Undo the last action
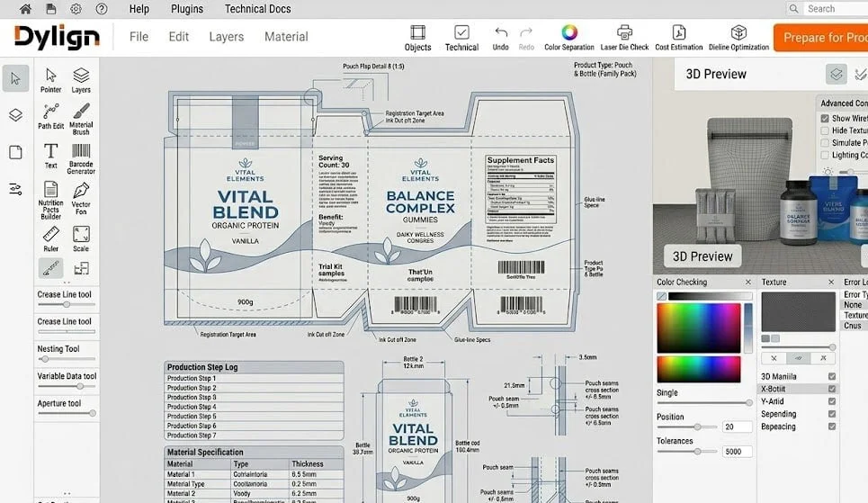 (x=500, y=38)
